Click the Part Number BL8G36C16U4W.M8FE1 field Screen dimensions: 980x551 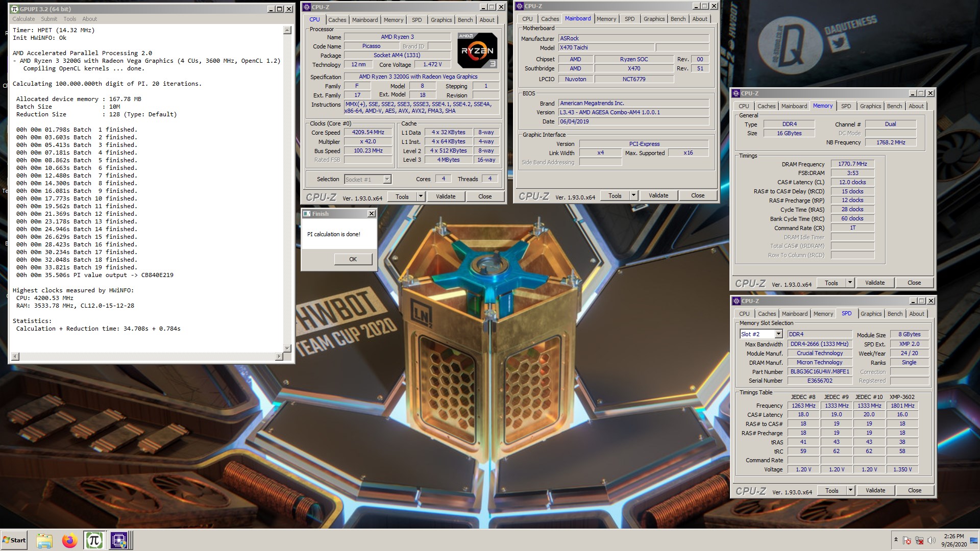[x=820, y=371]
